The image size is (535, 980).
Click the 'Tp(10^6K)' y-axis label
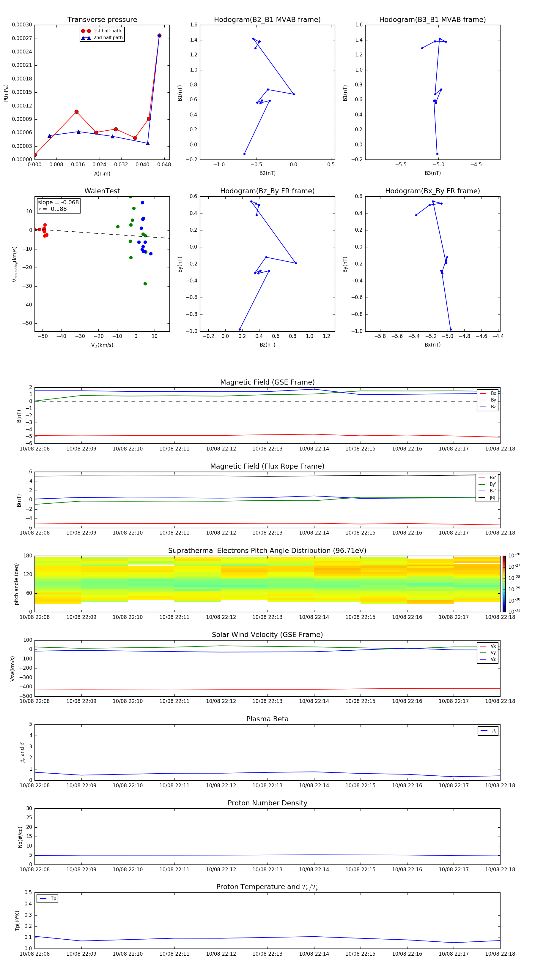tap(17, 921)
